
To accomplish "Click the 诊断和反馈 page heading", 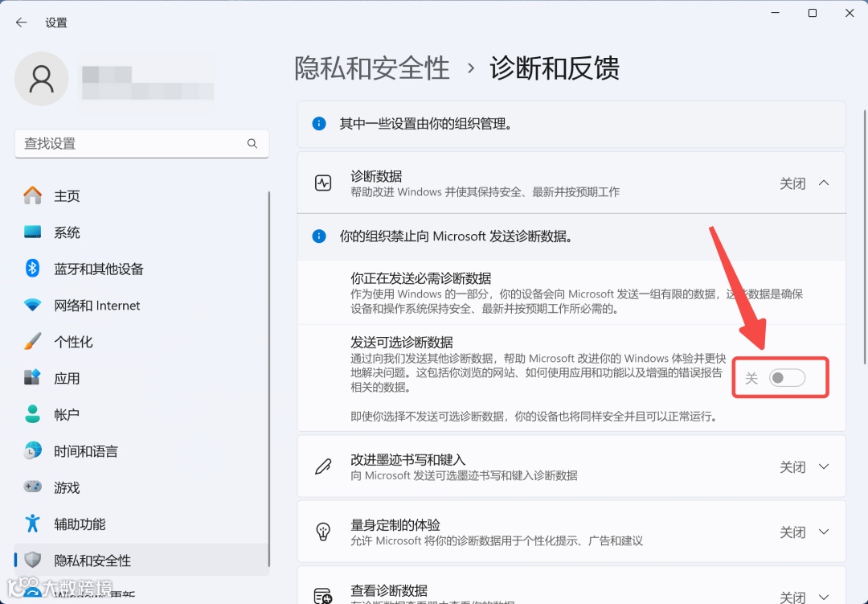I will pos(554,68).
